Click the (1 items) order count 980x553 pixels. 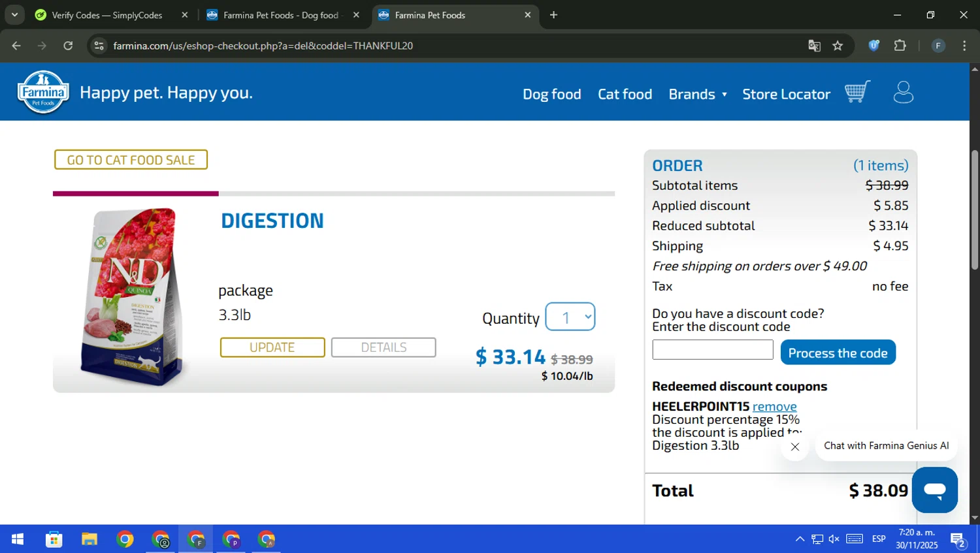pyautogui.click(x=881, y=166)
